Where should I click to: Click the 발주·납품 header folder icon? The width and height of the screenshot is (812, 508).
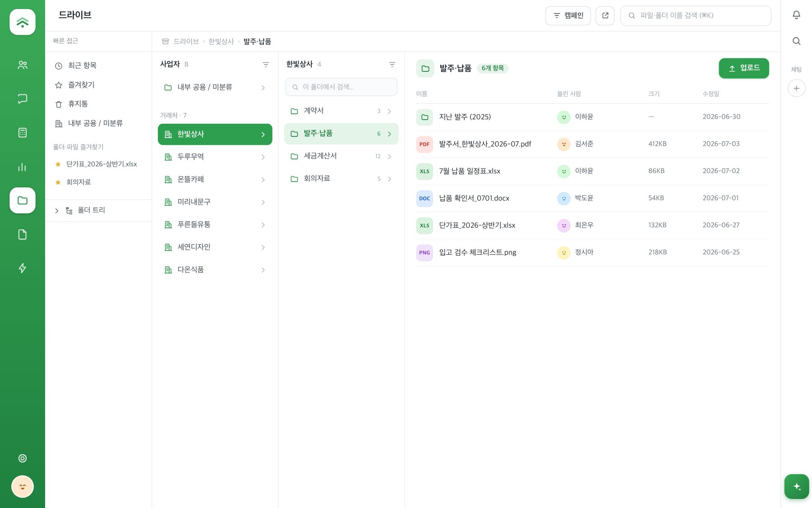click(x=425, y=68)
